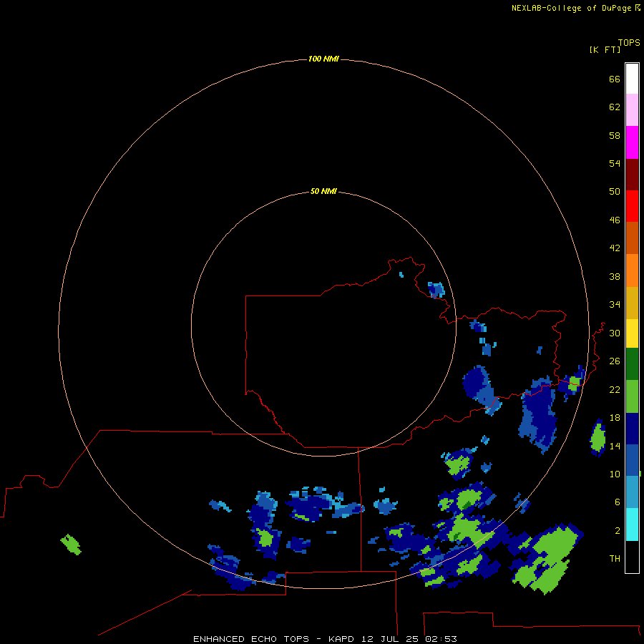
Task: Click the 18 legend value
Action: tap(615, 418)
